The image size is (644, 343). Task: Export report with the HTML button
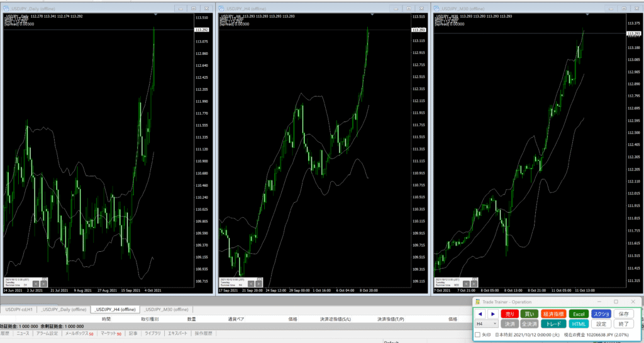[x=579, y=323]
